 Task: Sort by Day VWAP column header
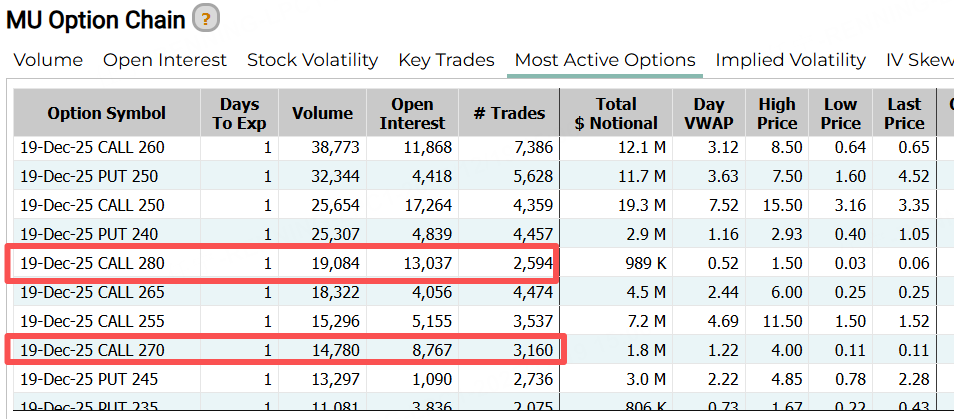709,113
